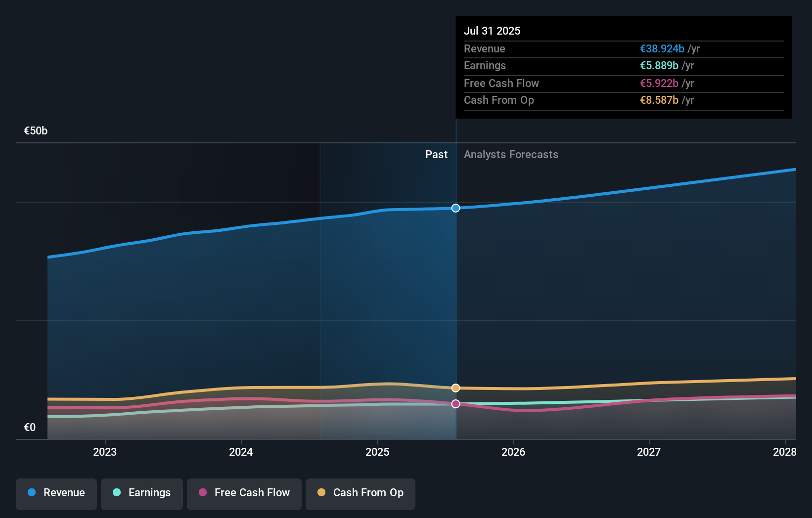Switch to the Past view label
The width and height of the screenshot is (812, 518).
tap(436, 154)
